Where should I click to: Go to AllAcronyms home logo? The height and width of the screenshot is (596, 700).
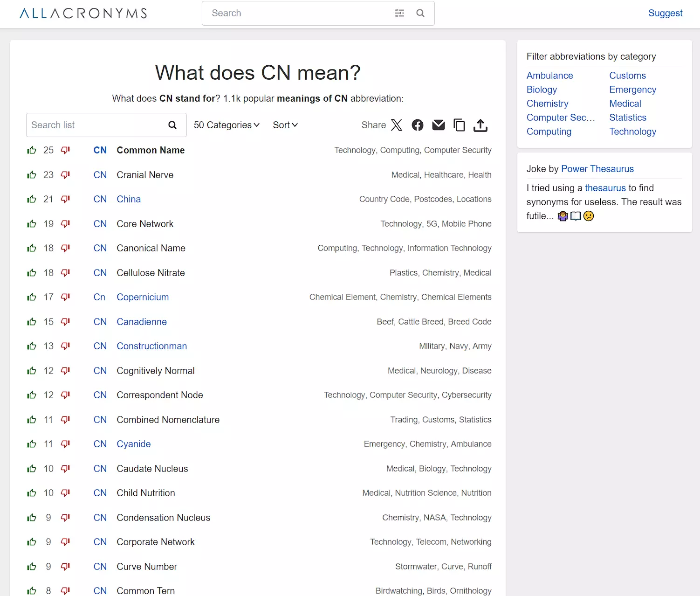click(83, 13)
